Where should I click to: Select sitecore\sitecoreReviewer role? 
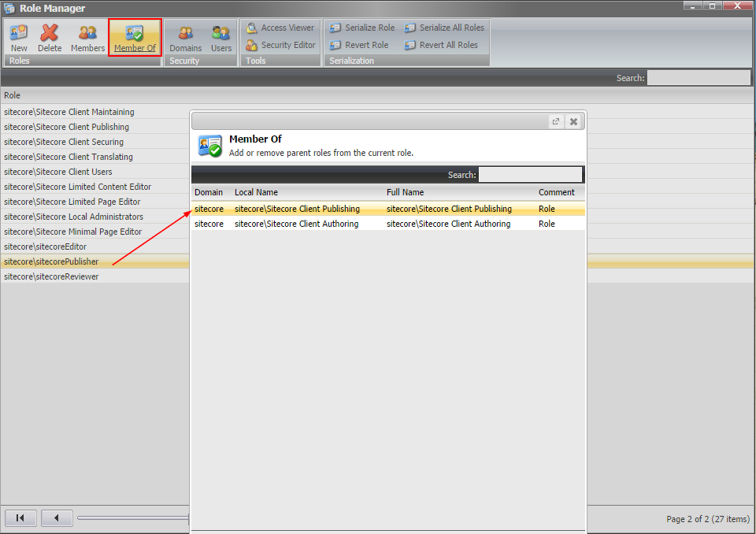click(x=95, y=276)
